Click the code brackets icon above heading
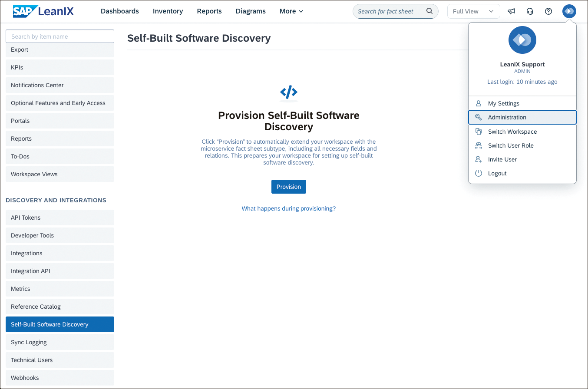The width and height of the screenshot is (588, 389). click(x=289, y=92)
